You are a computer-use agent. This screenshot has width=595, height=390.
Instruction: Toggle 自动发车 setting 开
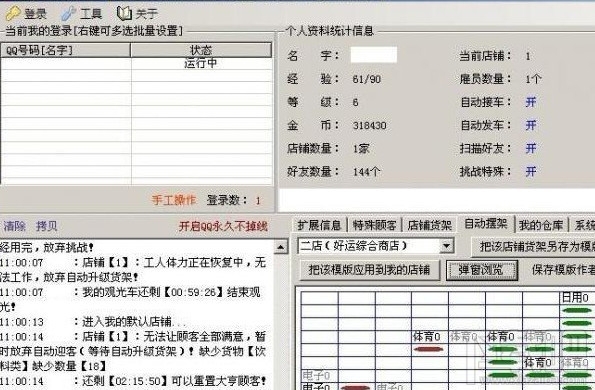tap(531, 125)
